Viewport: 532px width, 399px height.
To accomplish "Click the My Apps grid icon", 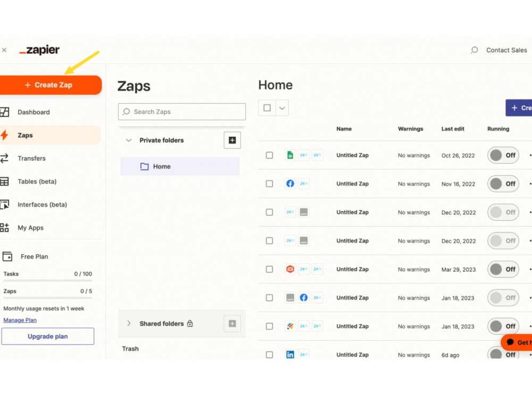I will 4,228.
